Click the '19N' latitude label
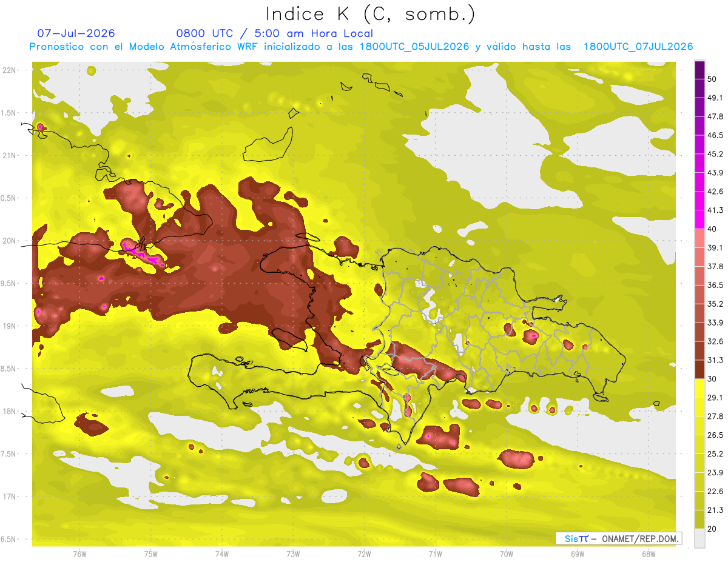728x562 pixels. tap(10, 326)
